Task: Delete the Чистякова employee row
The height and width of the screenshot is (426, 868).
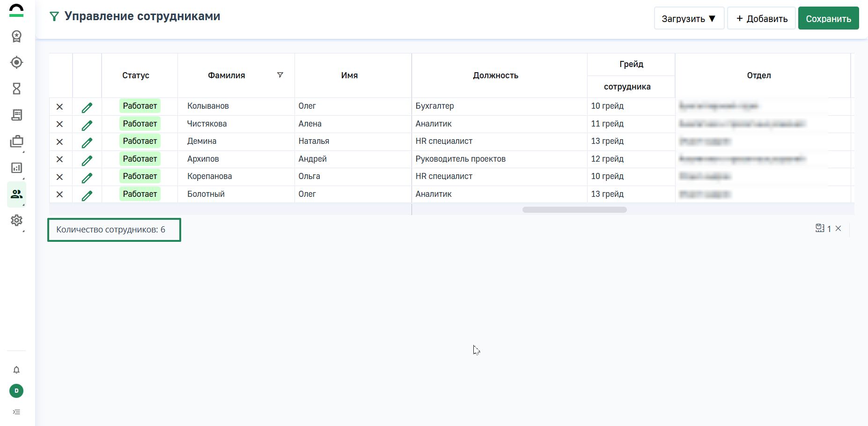Action: (x=59, y=124)
